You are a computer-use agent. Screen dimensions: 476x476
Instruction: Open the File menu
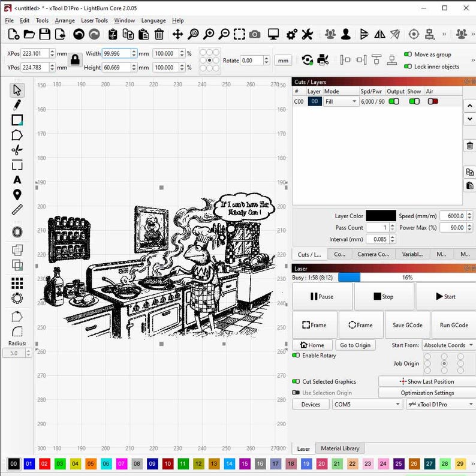tap(9, 20)
